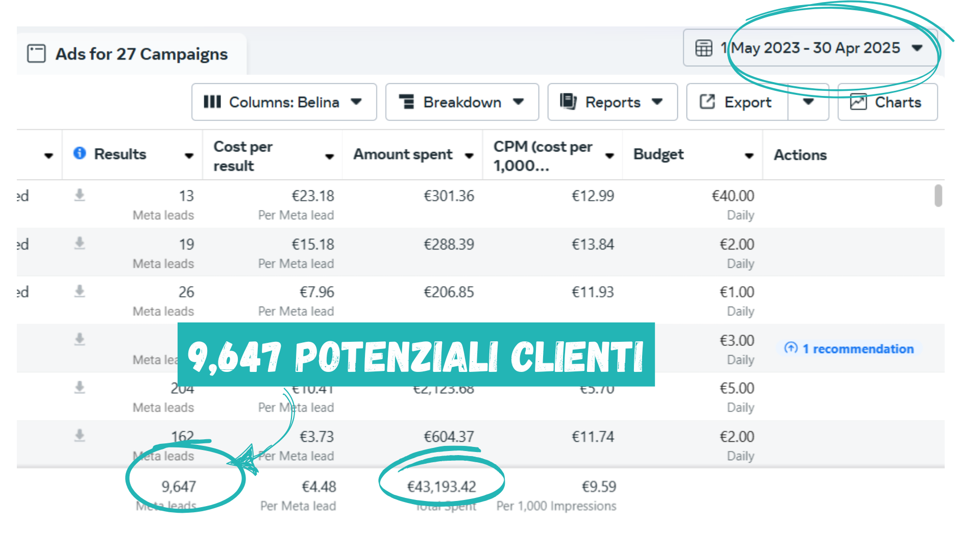Click the recommendation up-arrow icon

coord(791,348)
